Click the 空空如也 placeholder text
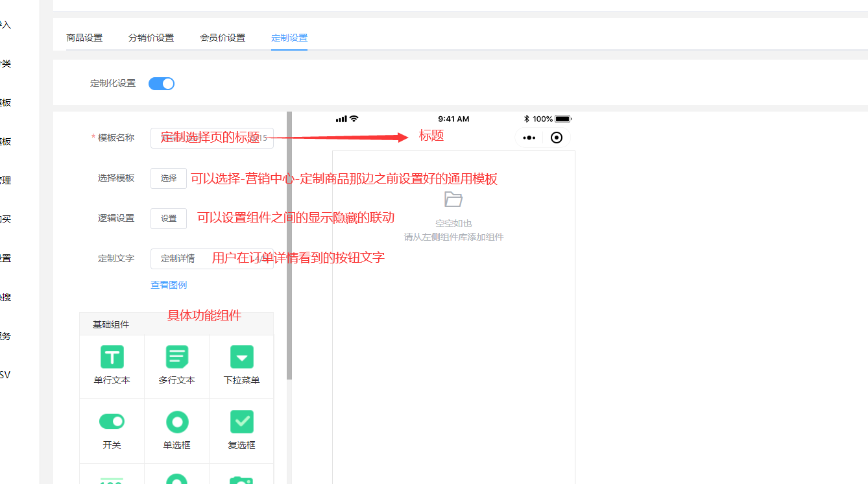This screenshot has width=868, height=484. pos(453,223)
